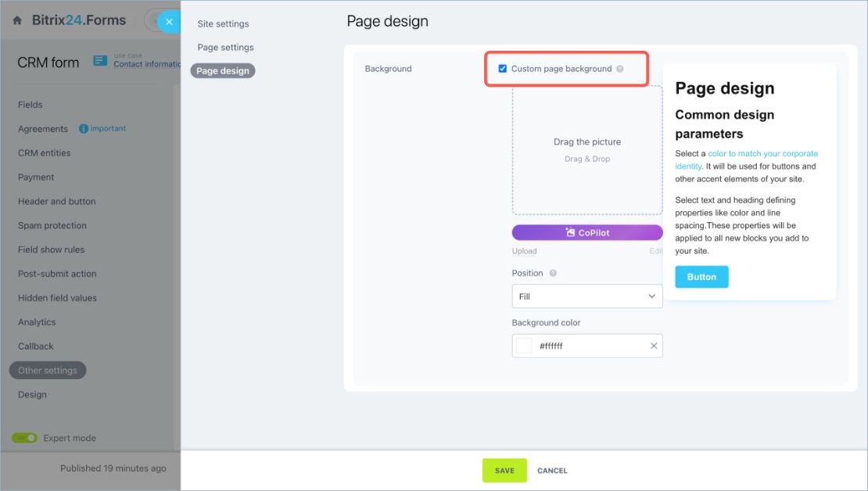The width and height of the screenshot is (868, 491).
Task: Click the Bitrix24.Forms title
Action: pos(79,20)
